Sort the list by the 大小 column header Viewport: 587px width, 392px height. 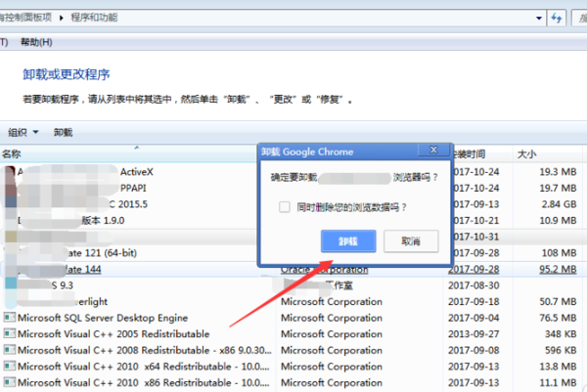526,153
